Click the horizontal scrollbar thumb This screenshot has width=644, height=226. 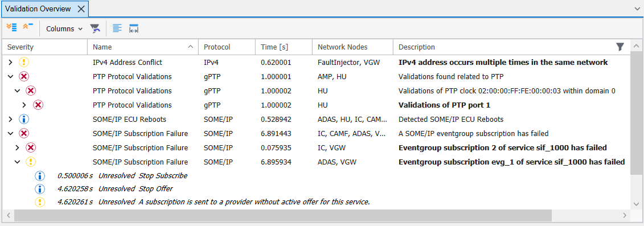click(x=283, y=215)
